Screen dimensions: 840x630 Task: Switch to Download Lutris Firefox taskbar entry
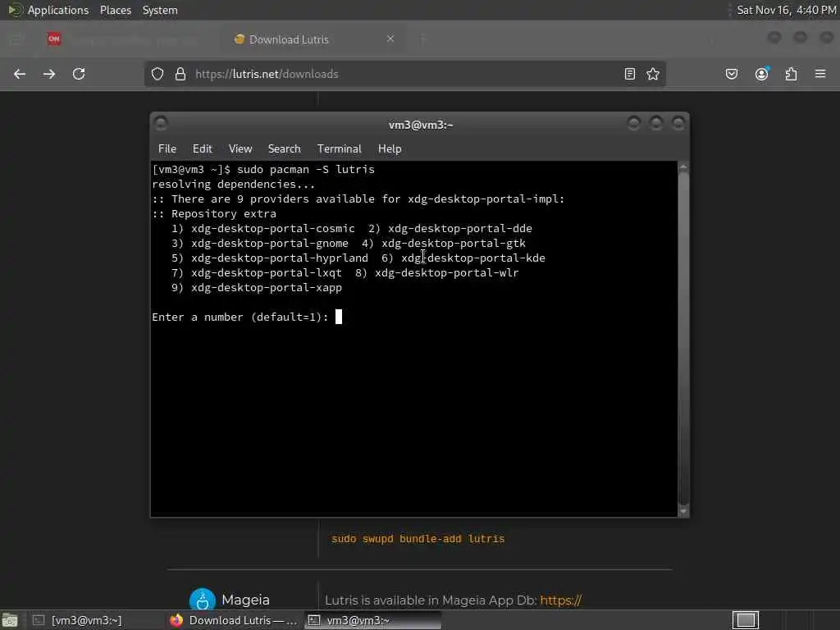click(x=234, y=620)
